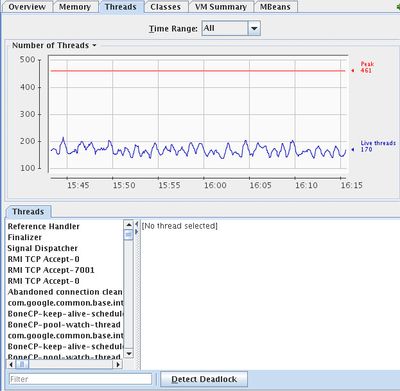Click the Peak 461 legend label
The width and height of the screenshot is (400, 391).
(x=367, y=67)
